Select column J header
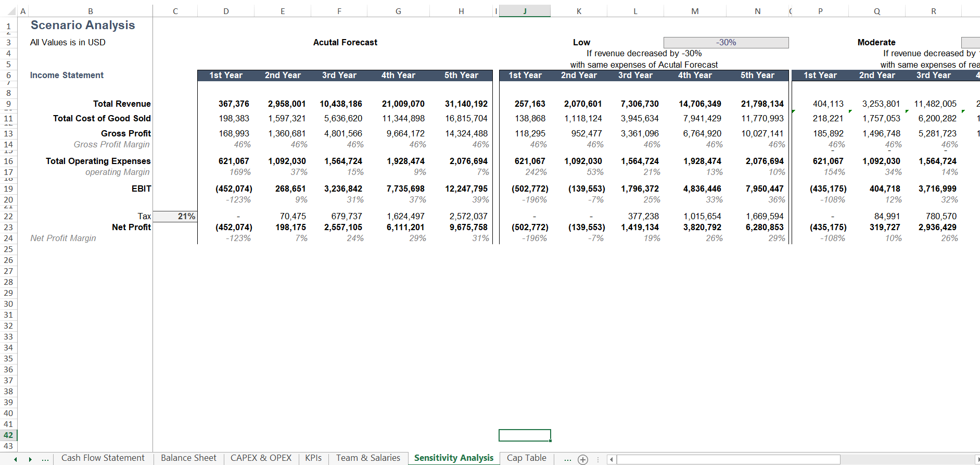980x465 pixels. click(525, 11)
